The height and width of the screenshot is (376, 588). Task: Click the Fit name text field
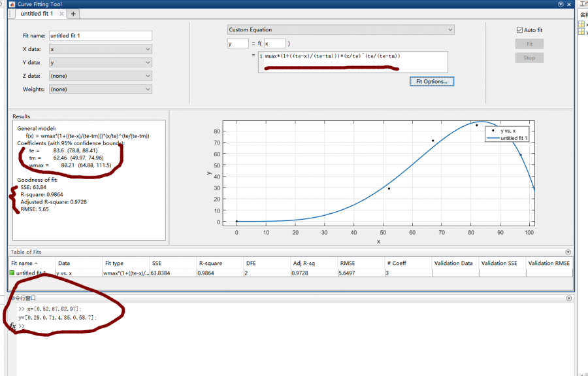100,36
